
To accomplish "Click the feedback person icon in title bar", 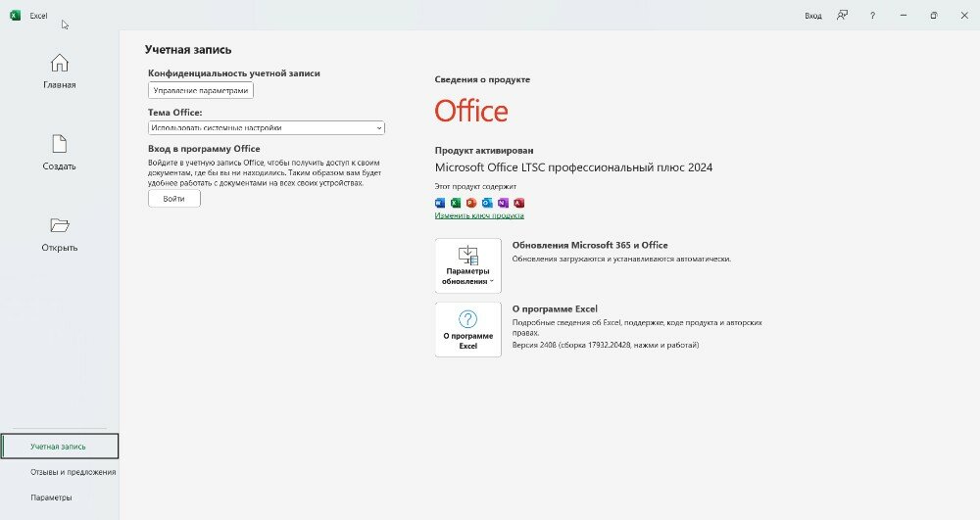I will coord(843,16).
